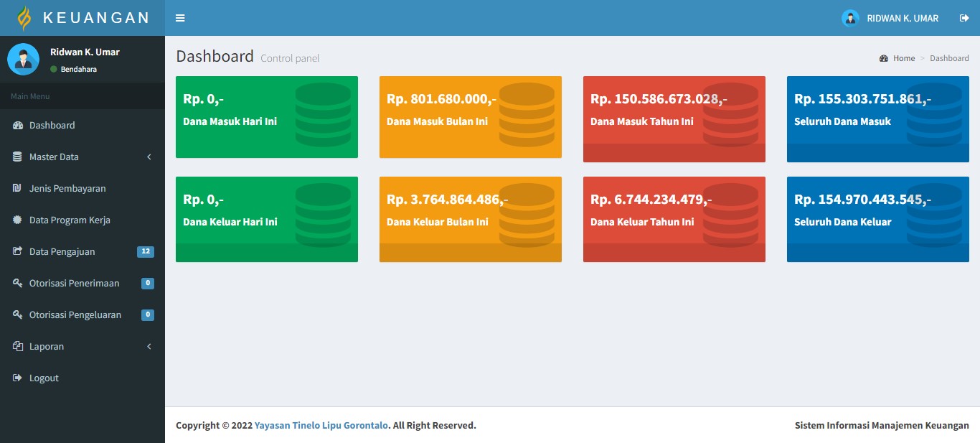Expand the Laporan submenu chevron
This screenshot has width=980, height=443.
(149, 347)
